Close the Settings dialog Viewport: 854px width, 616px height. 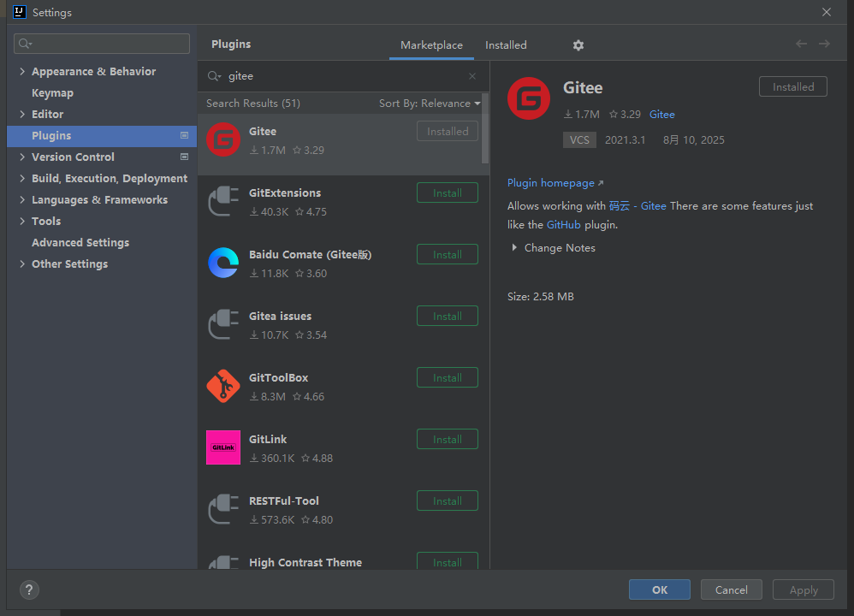pyautogui.click(x=827, y=12)
